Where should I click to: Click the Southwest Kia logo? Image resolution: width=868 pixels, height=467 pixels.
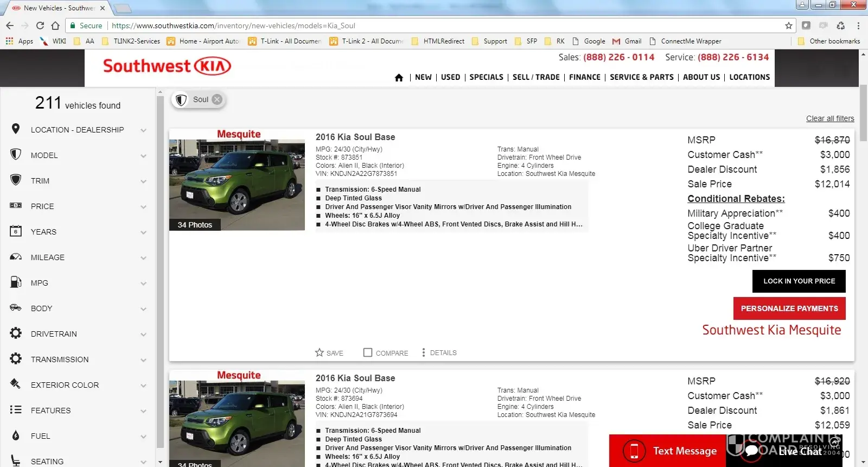click(x=167, y=66)
